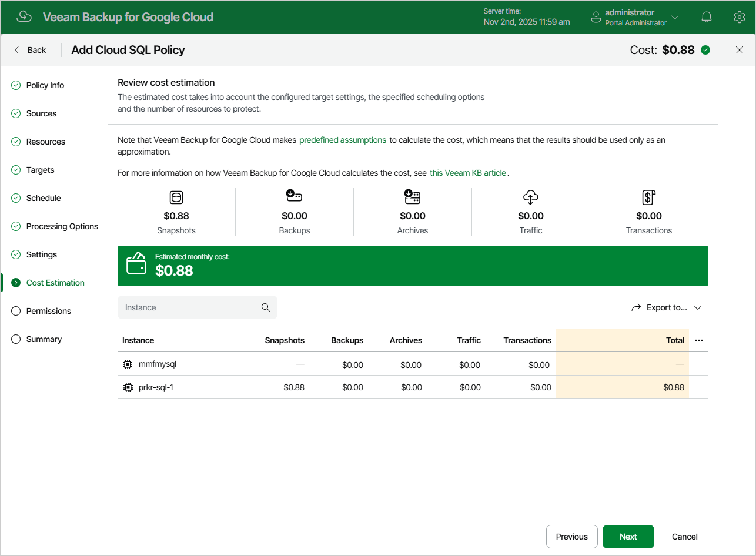Image resolution: width=756 pixels, height=556 pixels.
Task: Go to the Policy Info step
Action: click(45, 85)
